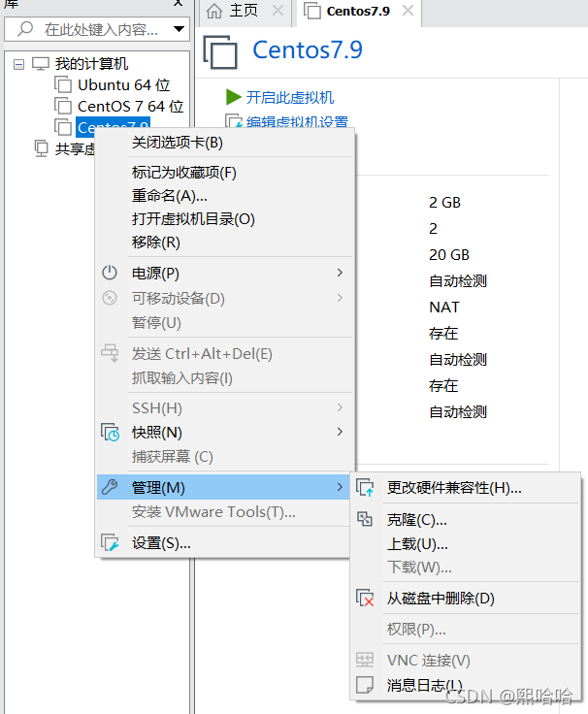Click the hardware compatibility icon in the submenu
This screenshot has height=714, width=588.
pos(365,488)
